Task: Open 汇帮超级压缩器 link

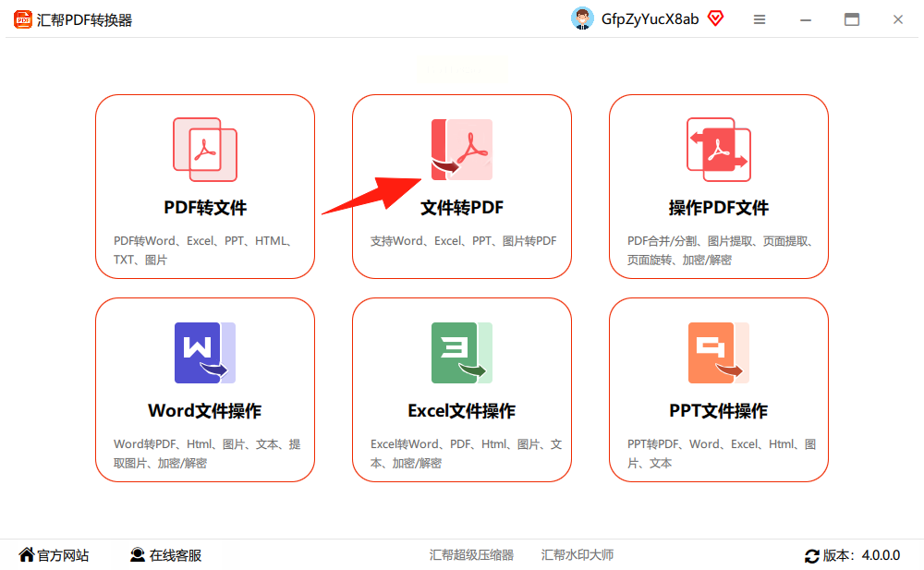Action: pos(471,555)
